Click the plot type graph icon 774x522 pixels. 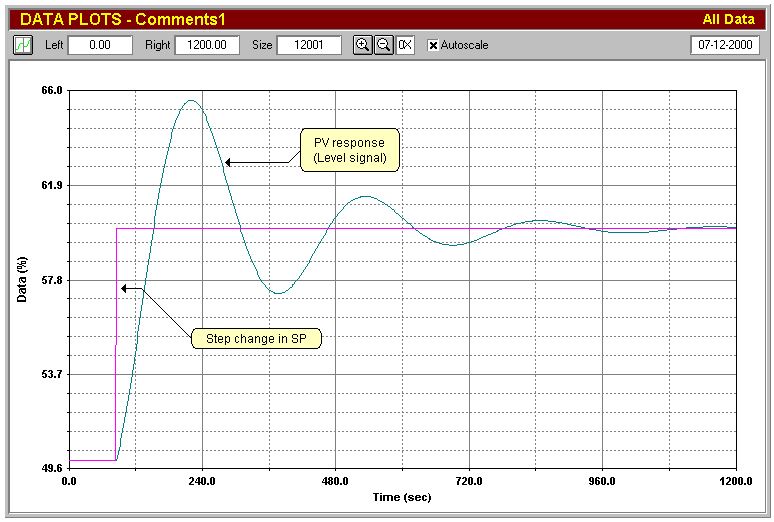pyautogui.click(x=23, y=45)
